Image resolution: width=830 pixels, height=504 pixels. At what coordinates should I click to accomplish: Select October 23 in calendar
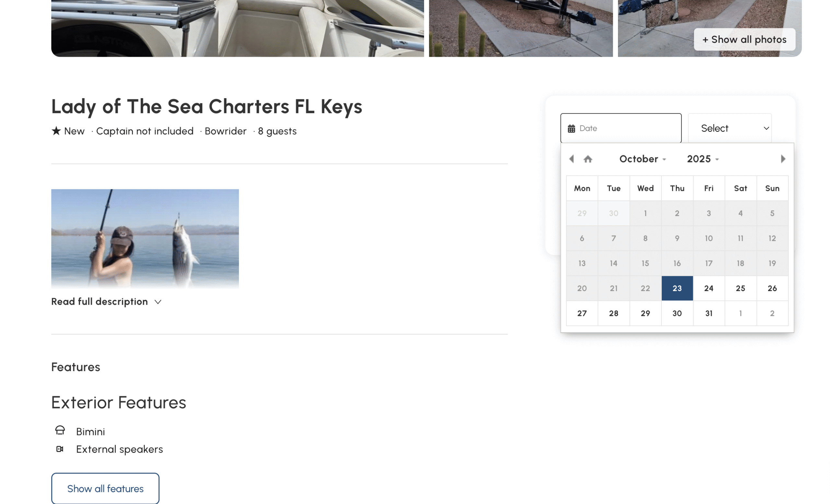677,288
